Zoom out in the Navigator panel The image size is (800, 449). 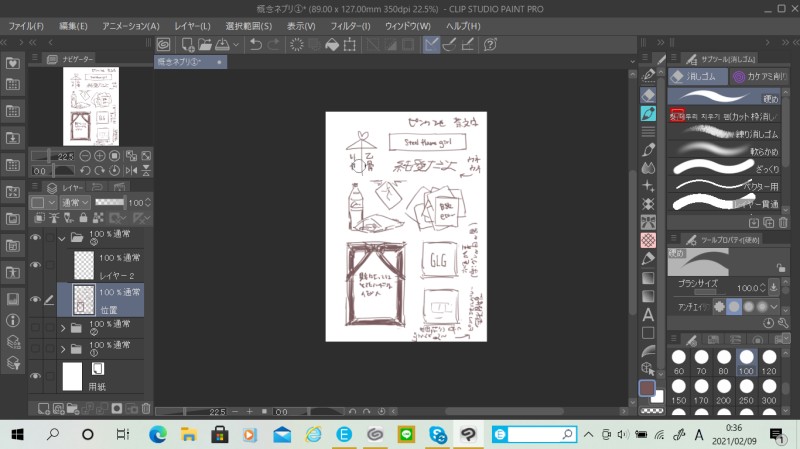[x=85, y=156]
